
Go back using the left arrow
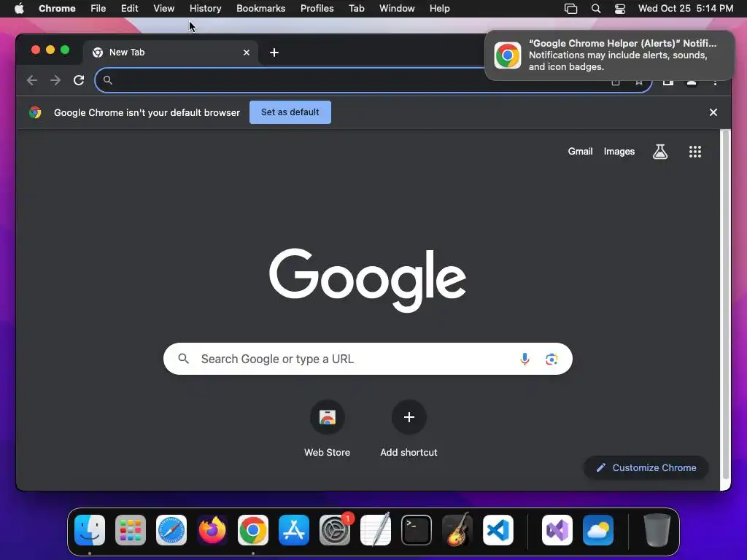point(32,80)
